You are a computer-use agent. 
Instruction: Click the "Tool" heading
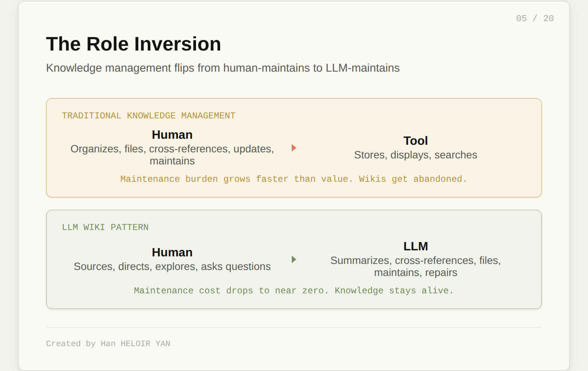(x=416, y=141)
